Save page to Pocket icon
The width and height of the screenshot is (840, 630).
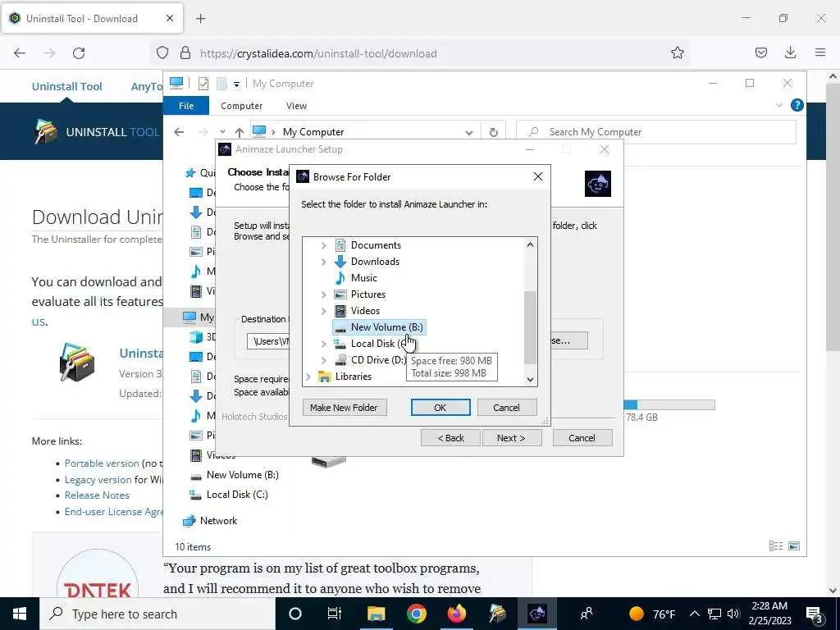click(760, 52)
